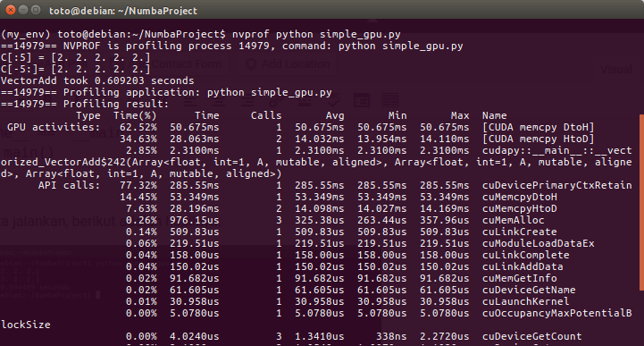Click the cuLinkCreate API call name
Viewport: 644px width, 346px height.
[520, 232]
